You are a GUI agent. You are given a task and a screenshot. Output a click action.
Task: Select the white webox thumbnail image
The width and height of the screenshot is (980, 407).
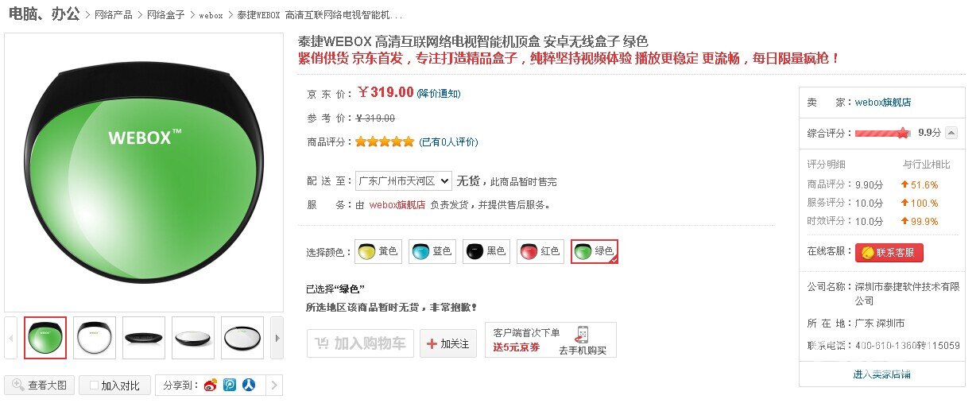[95, 338]
